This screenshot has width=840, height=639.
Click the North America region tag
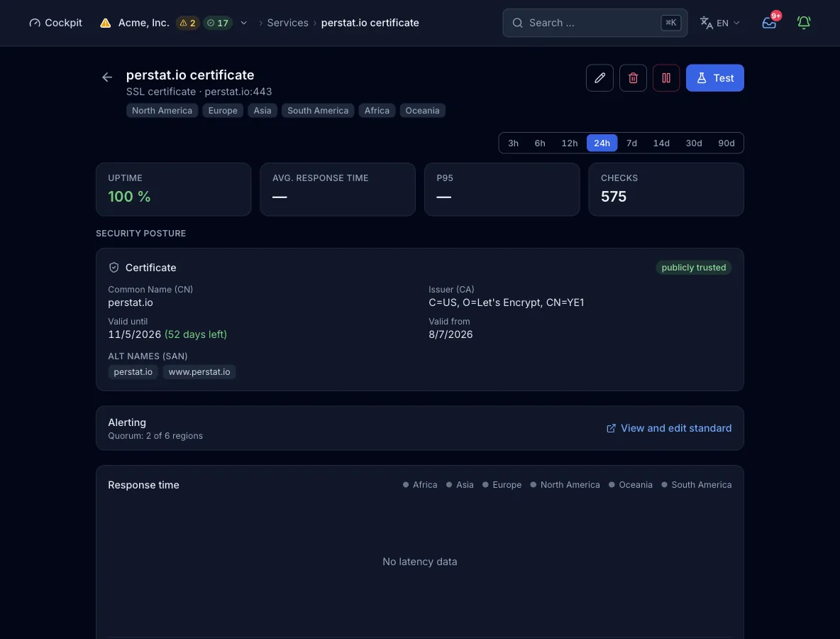tap(162, 111)
